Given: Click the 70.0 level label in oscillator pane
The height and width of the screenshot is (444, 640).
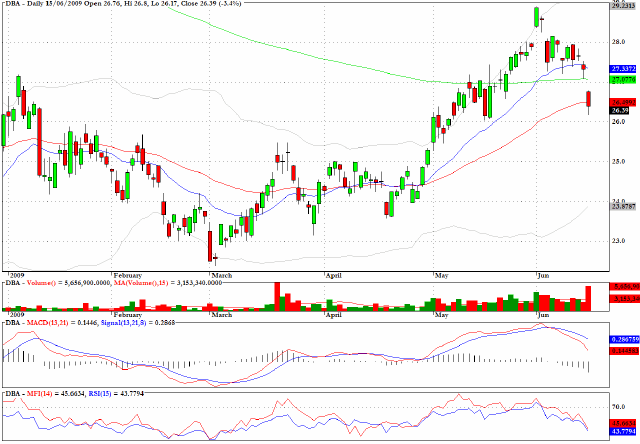Looking at the screenshot, I should click(x=619, y=407).
